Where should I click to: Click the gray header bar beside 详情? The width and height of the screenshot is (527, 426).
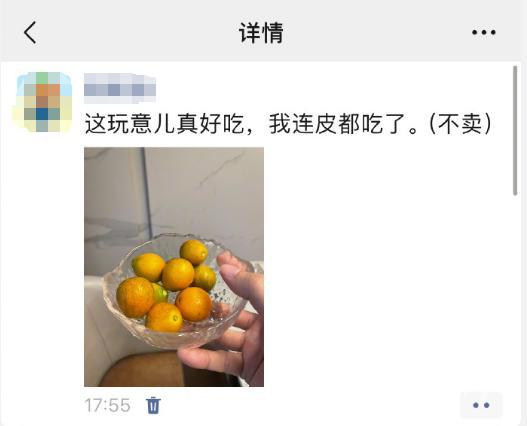pyautogui.click(x=370, y=33)
